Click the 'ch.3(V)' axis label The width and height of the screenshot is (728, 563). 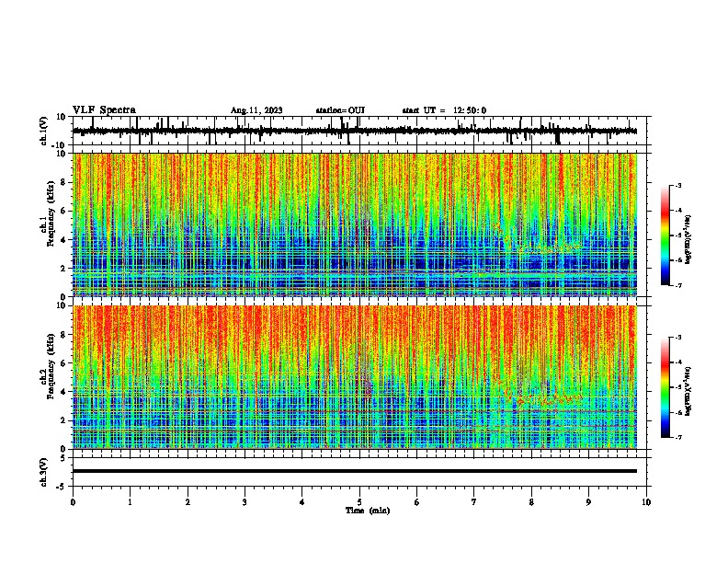point(44,472)
